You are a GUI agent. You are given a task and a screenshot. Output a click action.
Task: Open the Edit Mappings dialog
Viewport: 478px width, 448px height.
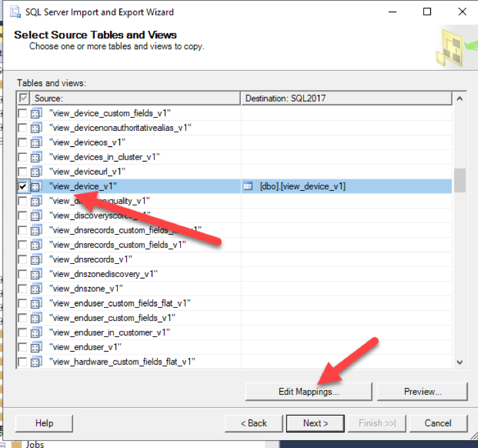coord(308,391)
